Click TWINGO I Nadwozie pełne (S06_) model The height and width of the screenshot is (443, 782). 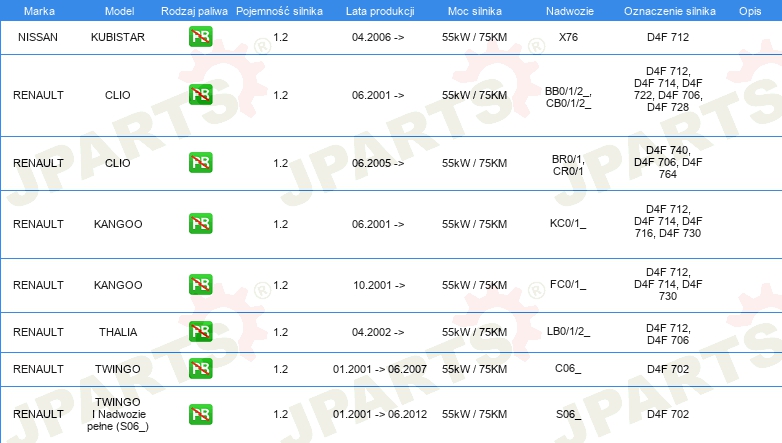click(x=118, y=414)
